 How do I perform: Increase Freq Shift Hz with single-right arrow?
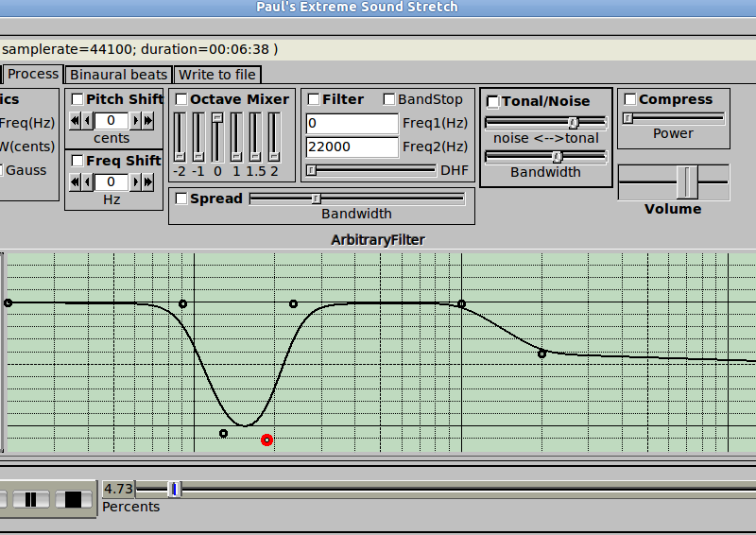coord(136,181)
